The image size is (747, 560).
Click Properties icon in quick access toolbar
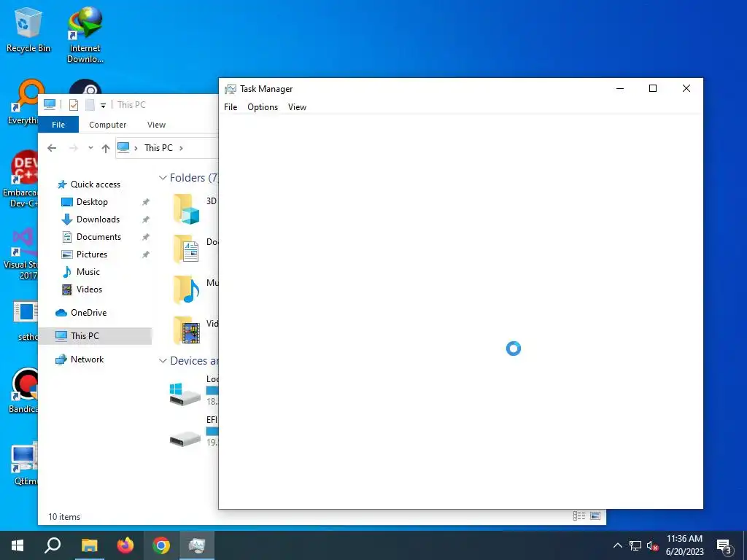(74, 105)
